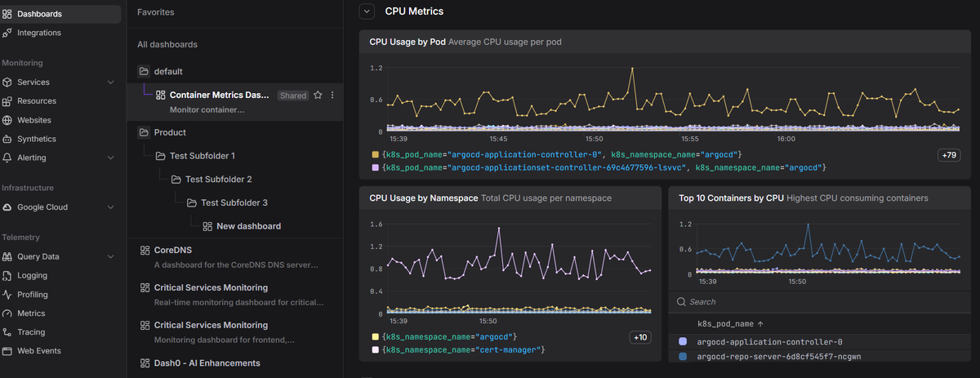Select Test Subfolder 3 in the tree
The width and height of the screenshot is (980, 378).
[x=234, y=202]
